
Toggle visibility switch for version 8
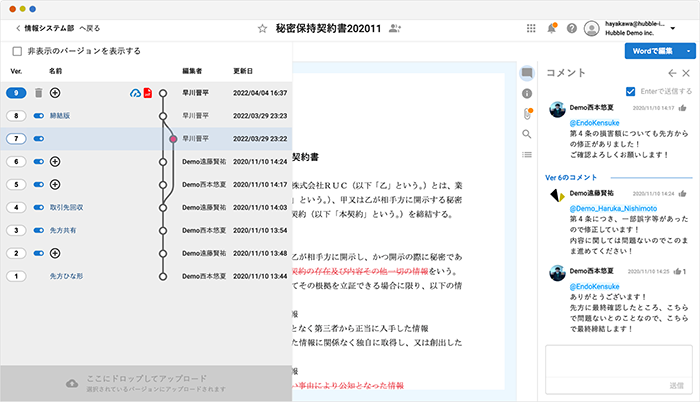pos(39,116)
